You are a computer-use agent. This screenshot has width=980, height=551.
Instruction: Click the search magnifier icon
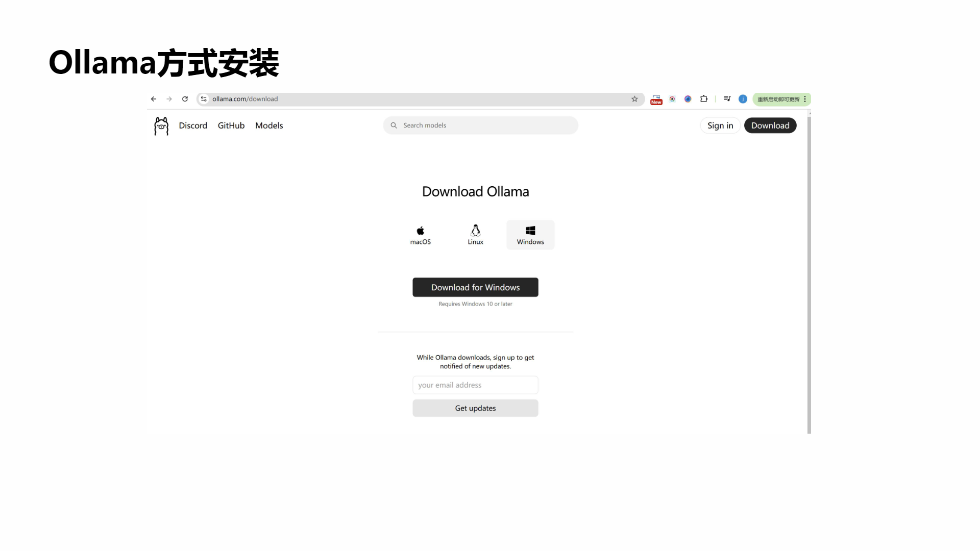pyautogui.click(x=394, y=126)
